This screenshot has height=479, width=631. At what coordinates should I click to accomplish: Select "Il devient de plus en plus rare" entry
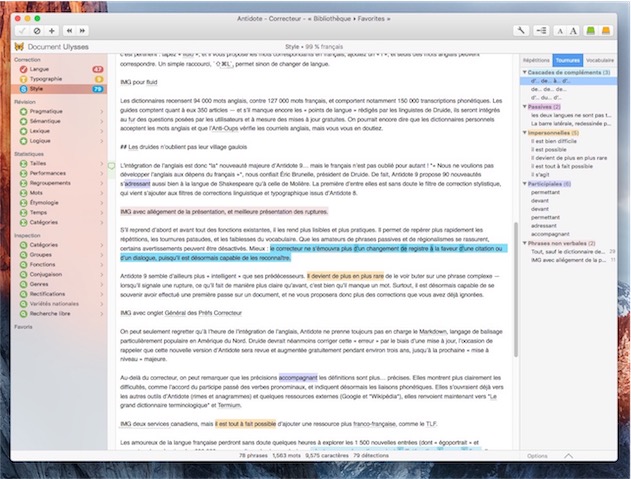coord(568,158)
